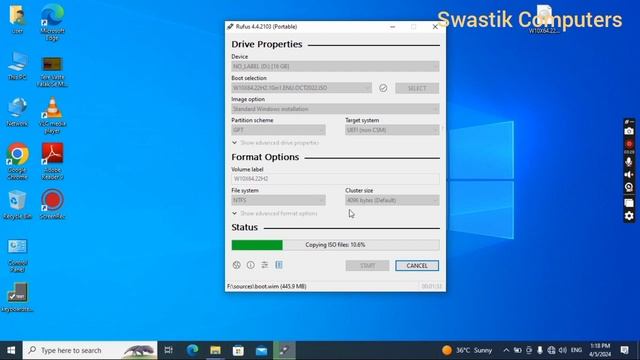The width and height of the screenshot is (640, 360).
Task: Click the greyed START button
Action: 367,266
